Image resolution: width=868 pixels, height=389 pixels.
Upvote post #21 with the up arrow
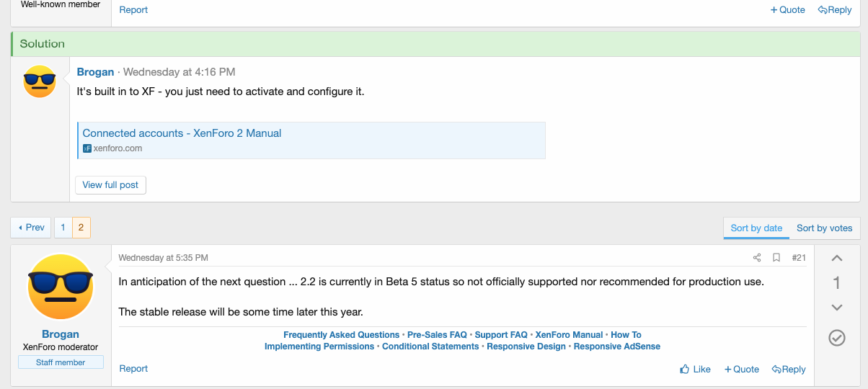[837, 259]
